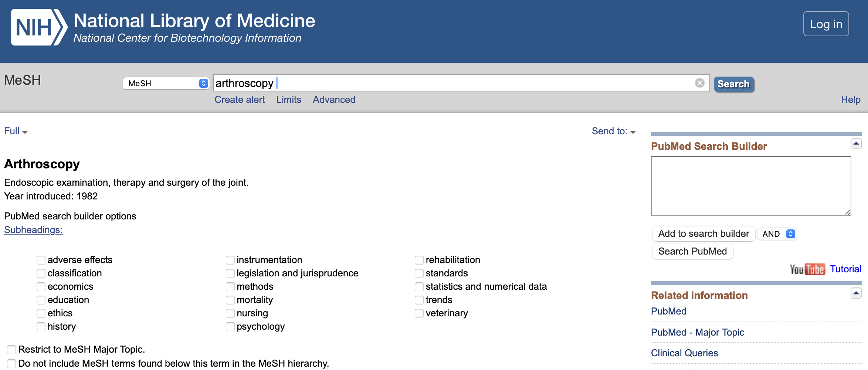Image resolution: width=868 pixels, height=370 pixels.
Task: Click the YouTube Tutorial icon
Action: point(807,269)
